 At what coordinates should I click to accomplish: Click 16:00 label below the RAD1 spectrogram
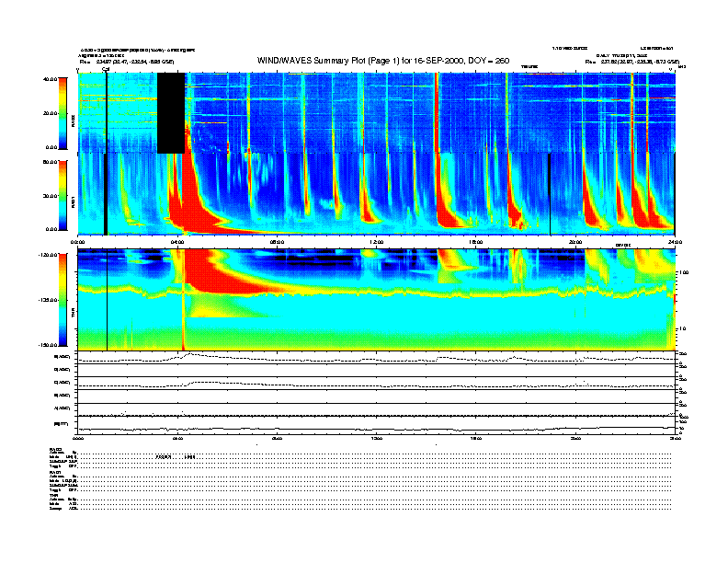pos(476,242)
